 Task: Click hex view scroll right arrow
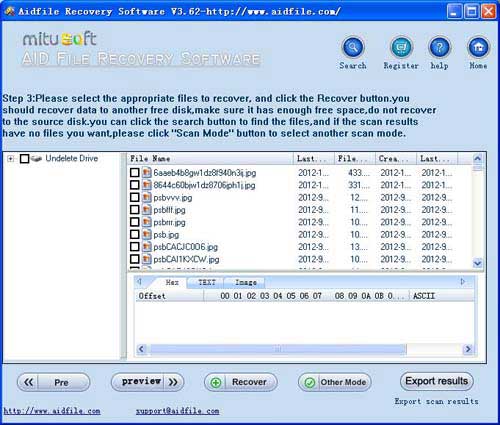coord(468,349)
